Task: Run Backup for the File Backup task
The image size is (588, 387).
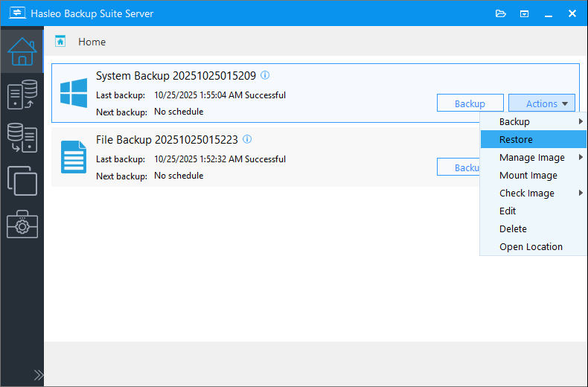Action: click(458, 167)
